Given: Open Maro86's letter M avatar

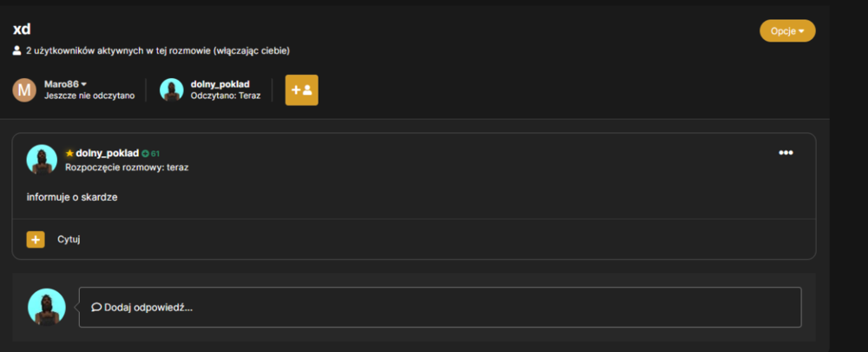Looking at the screenshot, I should pyautogui.click(x=24, y=90).
